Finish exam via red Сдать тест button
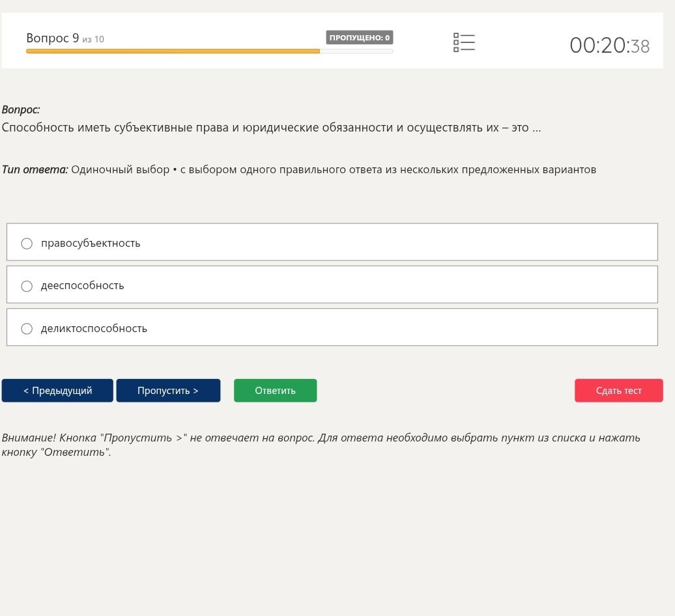This screenshot has height=616, width=675. [x=618, y=391]
